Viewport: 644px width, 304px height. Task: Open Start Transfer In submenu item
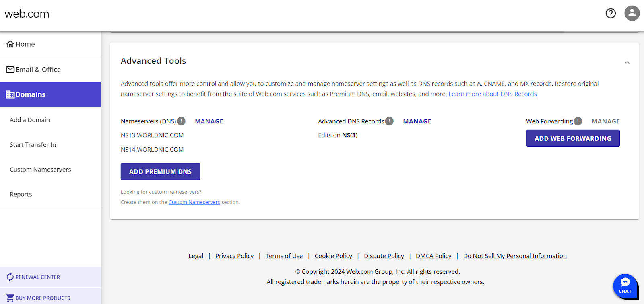(33, 145)
